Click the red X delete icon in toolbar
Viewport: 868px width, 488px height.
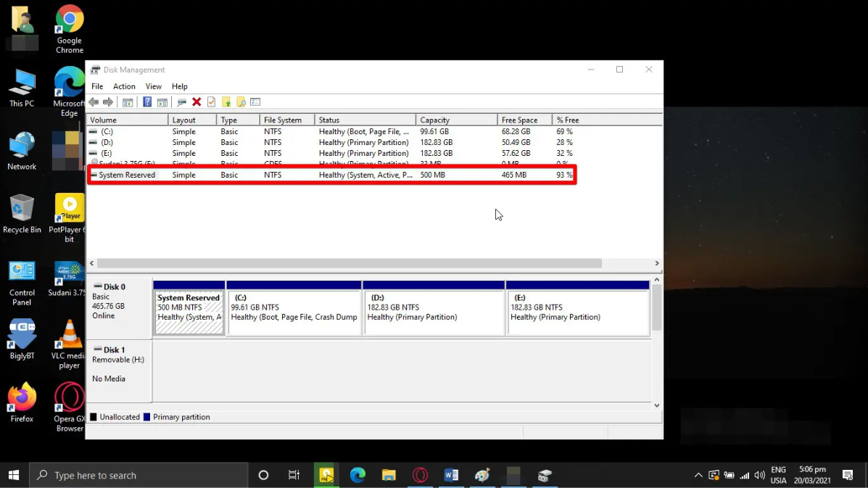coord(197,102)
